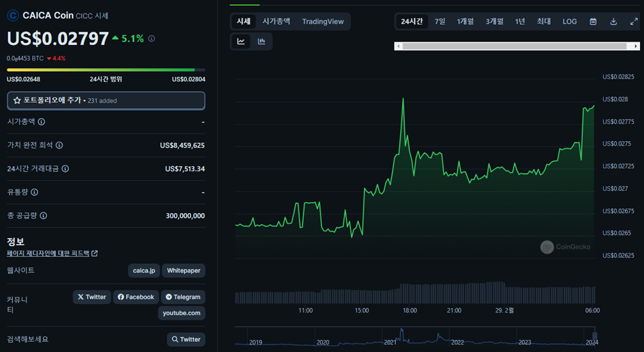Open the calendar date range picker

point(593,21)
